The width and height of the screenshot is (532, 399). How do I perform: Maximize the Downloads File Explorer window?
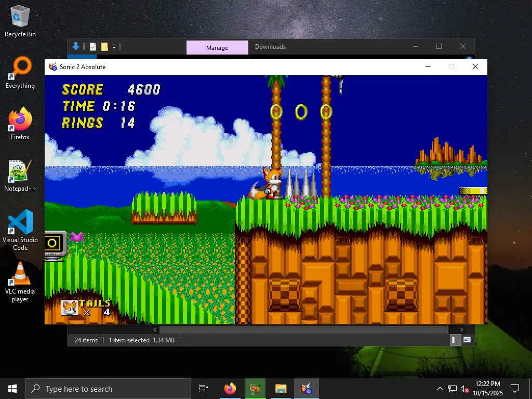pyautogui.click(x=438, y=46)
